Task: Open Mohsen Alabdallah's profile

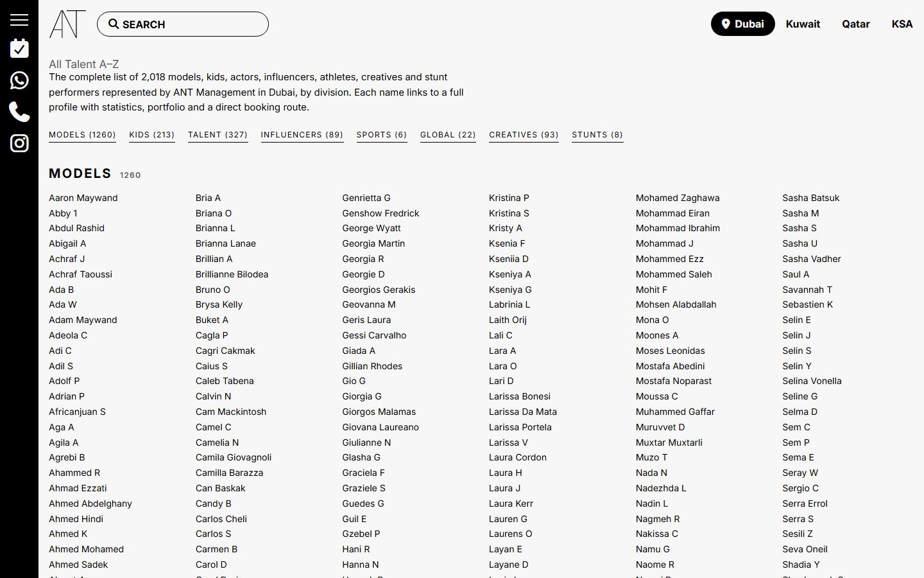Action: tap(676, 304)
